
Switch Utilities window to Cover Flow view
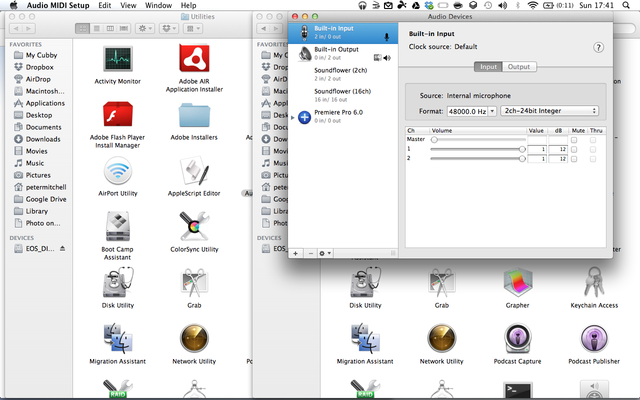(124, 29)
